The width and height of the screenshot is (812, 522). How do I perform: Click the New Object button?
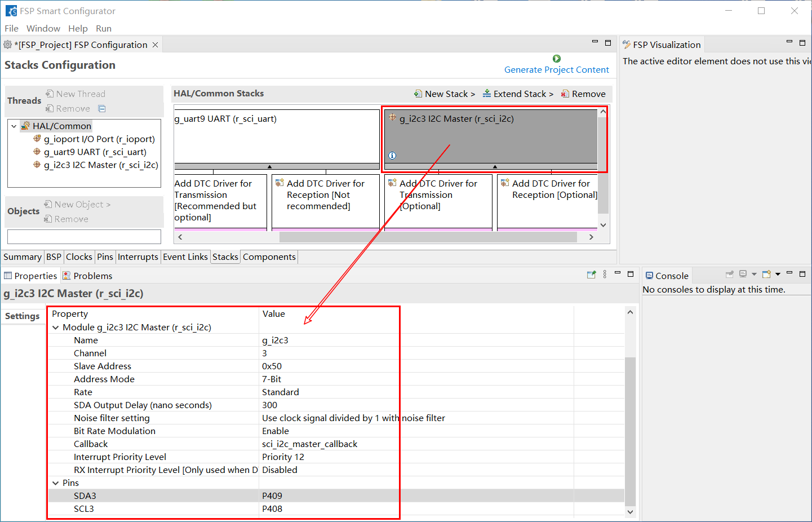[77, 204]
